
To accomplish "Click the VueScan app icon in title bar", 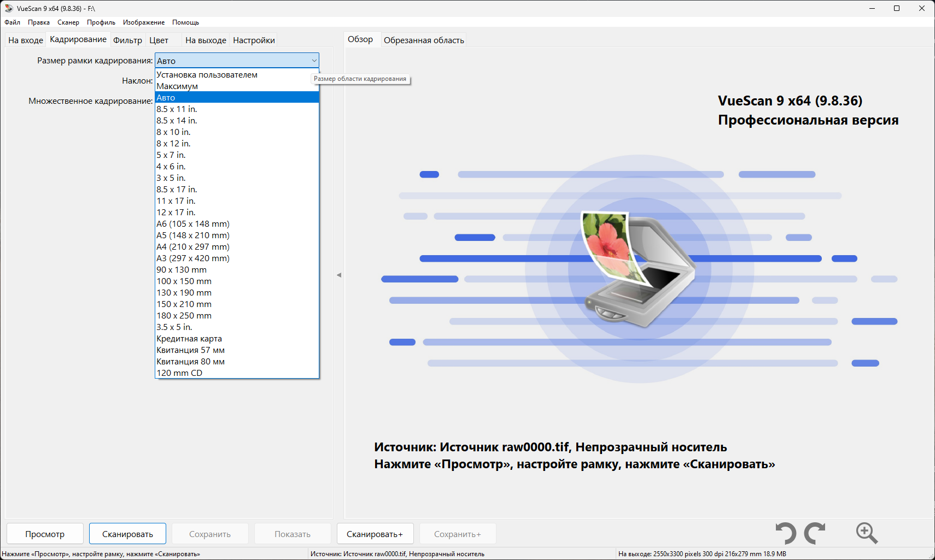I will [x=9, y=8].
